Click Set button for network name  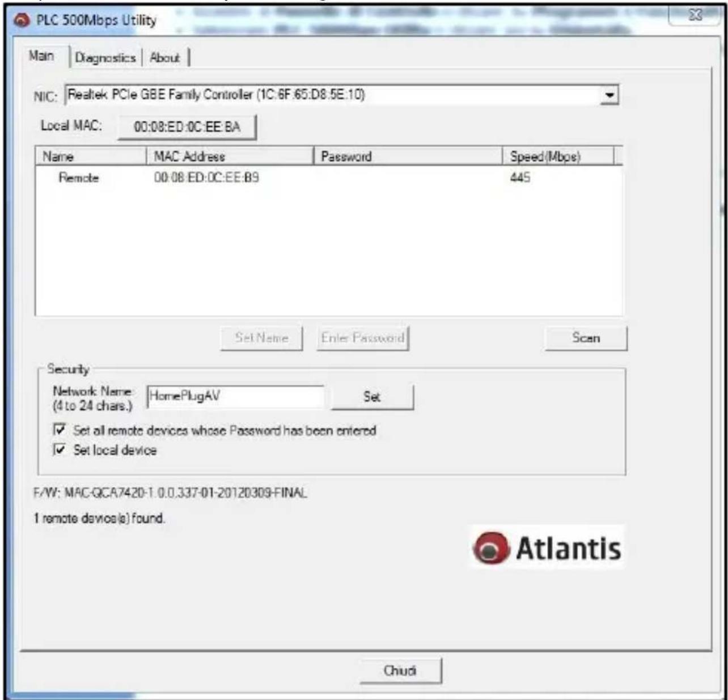[372, 397]
